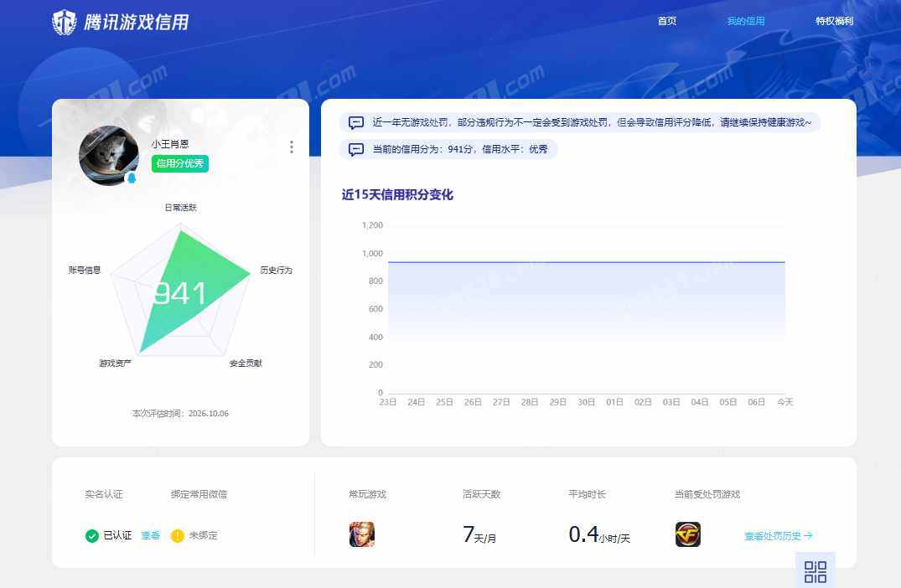The image size is (901, 588).
Task: Open the 查看处罚历史 link
Action: [x=779, y=536]
